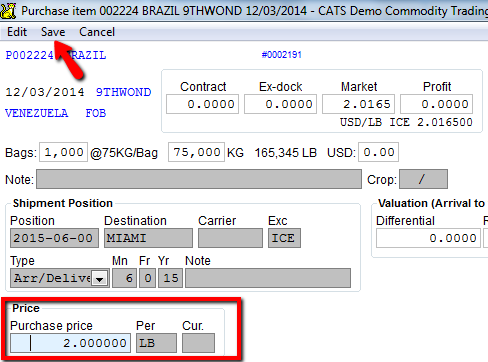This screenshot has width=488, height=362.
Task: Click the USD/LB ICE 2.016500 quote text
Action: coord(406,122)
